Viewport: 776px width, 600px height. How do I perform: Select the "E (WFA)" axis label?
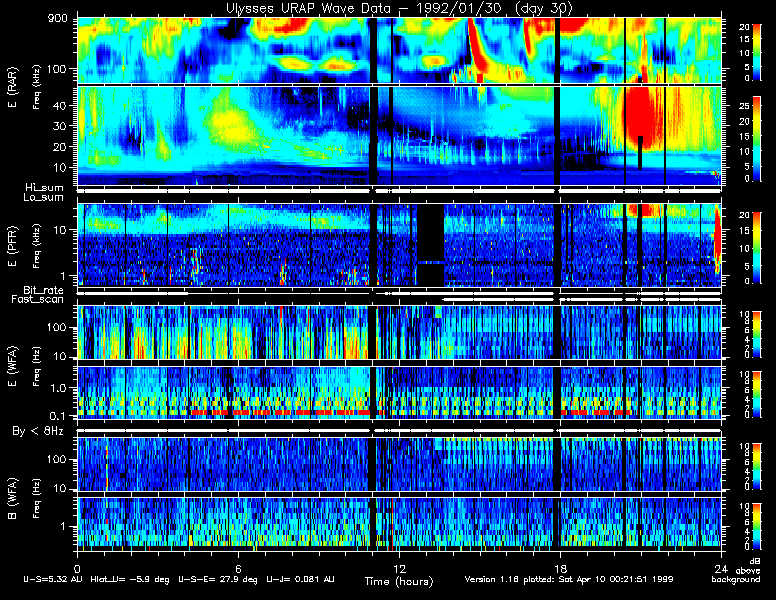click(12, 366)
